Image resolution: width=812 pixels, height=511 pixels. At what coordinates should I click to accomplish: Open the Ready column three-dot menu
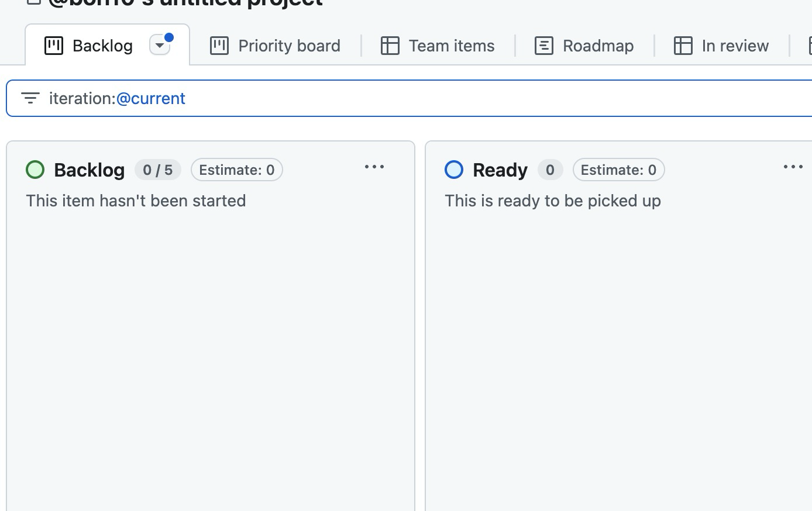point(793,167)
